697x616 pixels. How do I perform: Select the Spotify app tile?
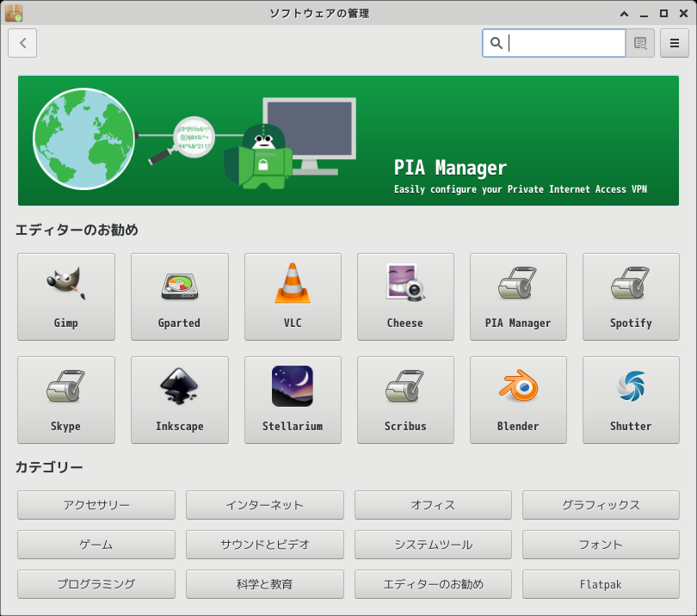point(631,297)
